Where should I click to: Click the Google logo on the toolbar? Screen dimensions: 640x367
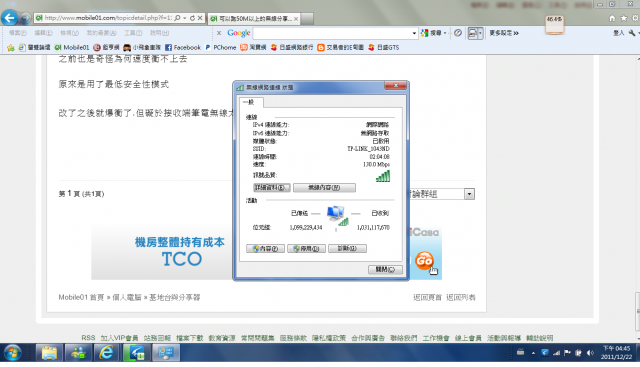239,33
